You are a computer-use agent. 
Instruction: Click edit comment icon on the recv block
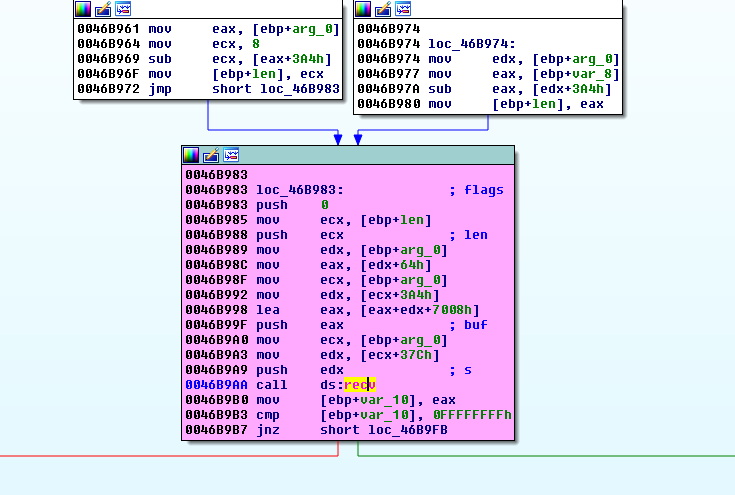(211, 155)
